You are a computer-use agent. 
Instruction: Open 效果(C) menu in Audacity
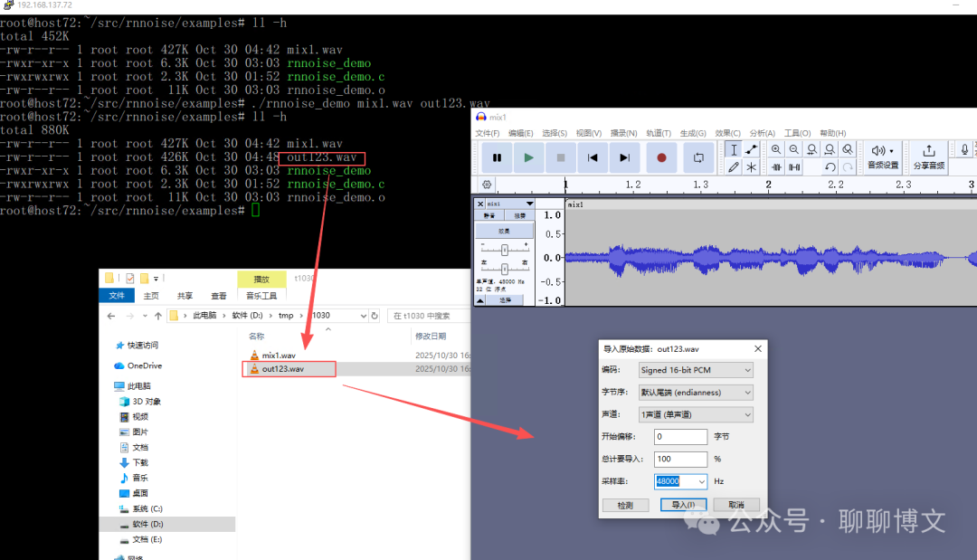(x=727, y=133)
